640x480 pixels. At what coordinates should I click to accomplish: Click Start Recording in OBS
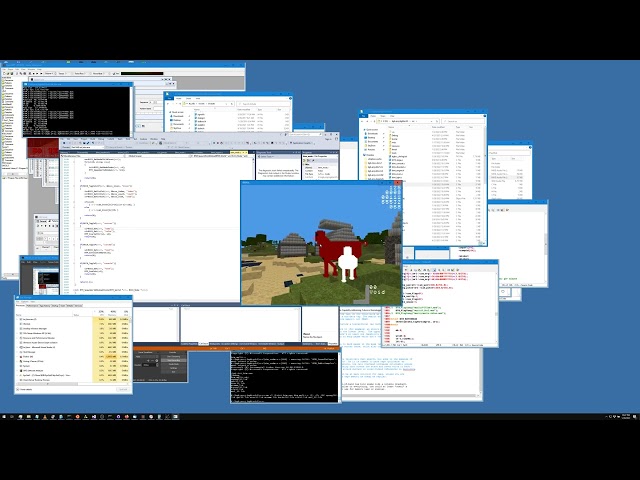pos(173,360)
